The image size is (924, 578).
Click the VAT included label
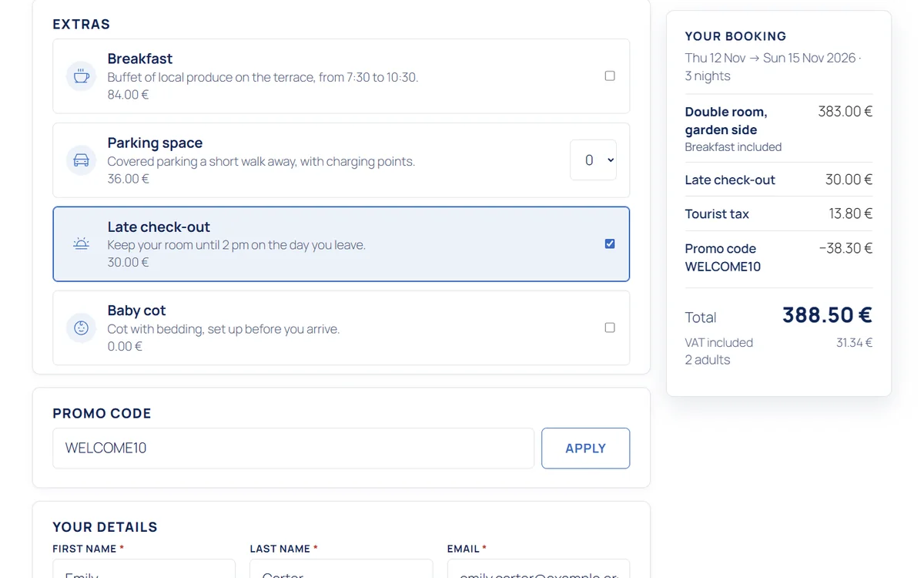(718, 342)
